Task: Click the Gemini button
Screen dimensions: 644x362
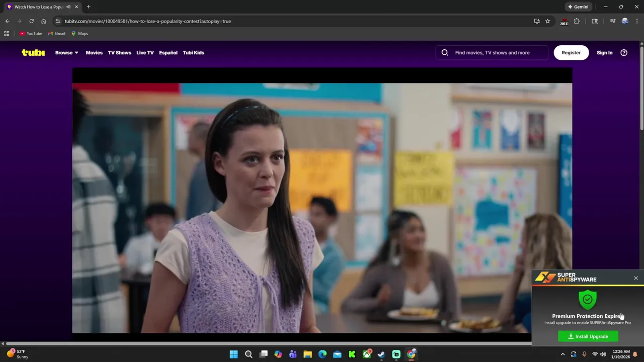Action: [578, 7]
